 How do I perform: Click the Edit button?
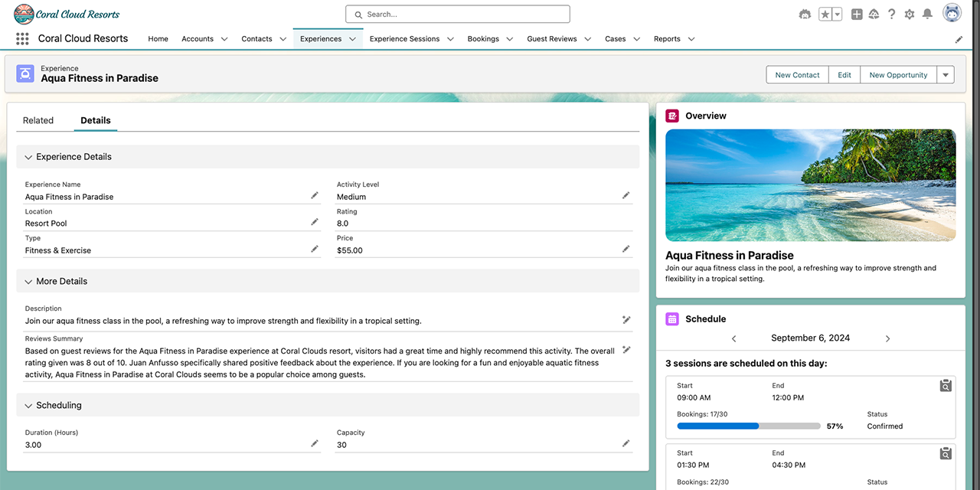(844, 75)
